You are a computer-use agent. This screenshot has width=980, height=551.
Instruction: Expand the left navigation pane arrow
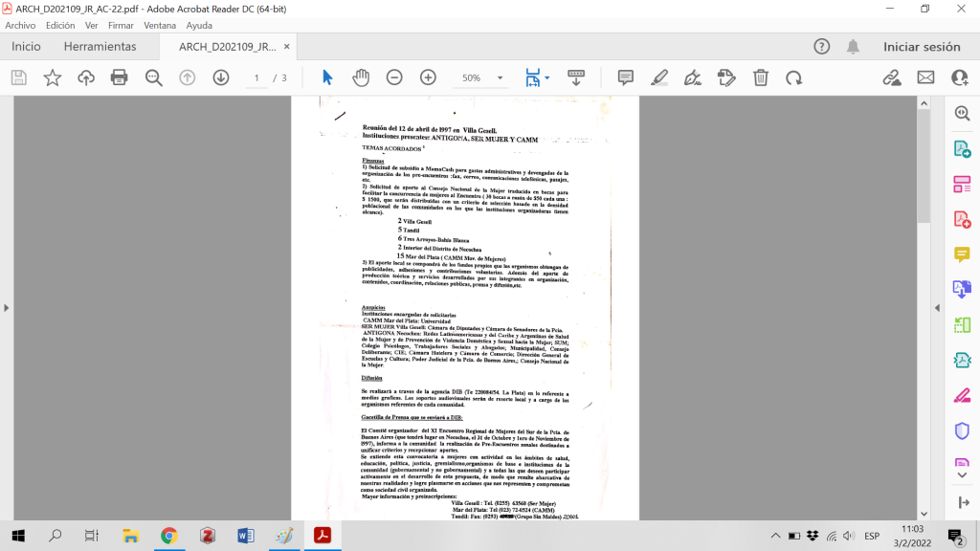(x=6, y=307)
